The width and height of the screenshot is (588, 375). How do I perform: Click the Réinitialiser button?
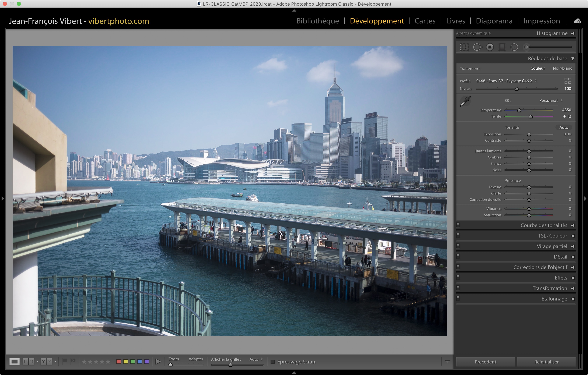pyautogui.click(x=546, y=362)
